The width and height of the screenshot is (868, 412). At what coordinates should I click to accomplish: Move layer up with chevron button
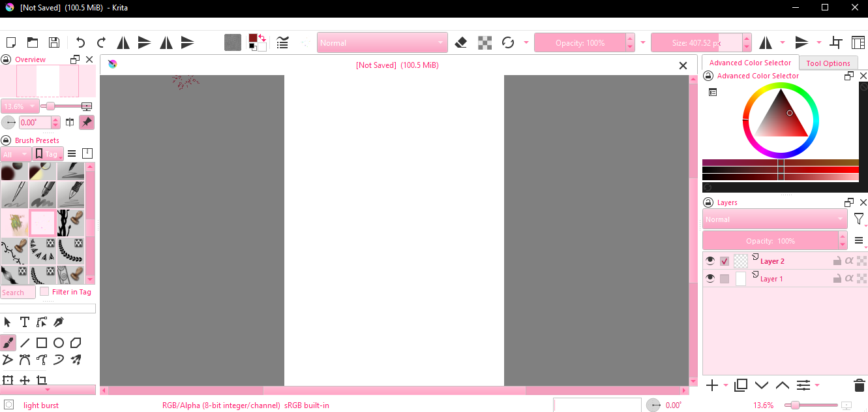[783, 385]
